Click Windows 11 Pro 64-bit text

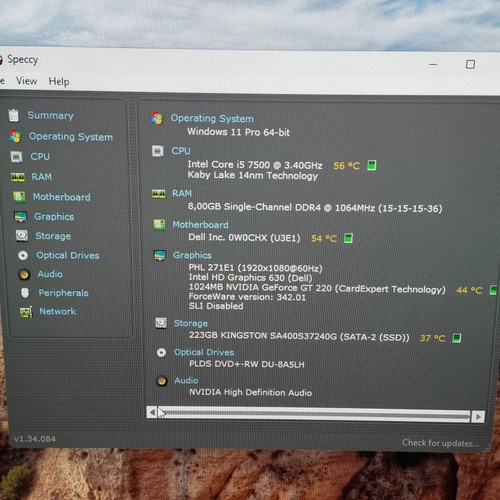238,132
